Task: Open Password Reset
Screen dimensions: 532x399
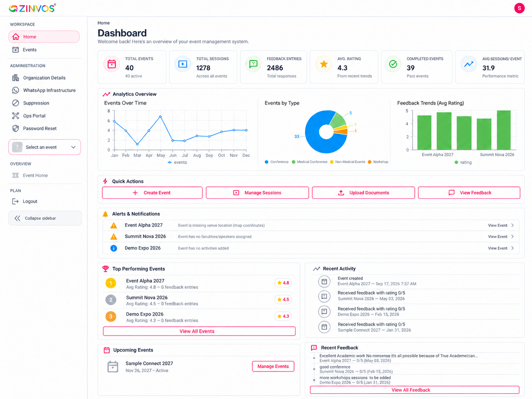Action: tap(44, 129)
